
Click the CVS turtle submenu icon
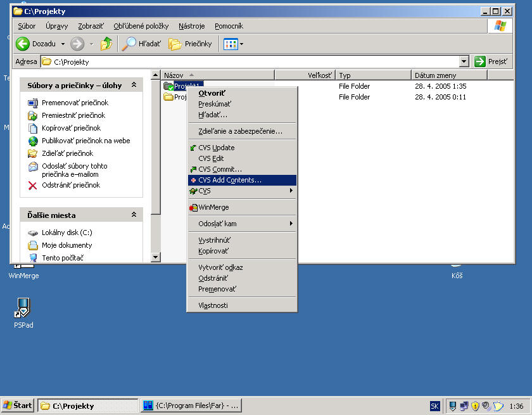tap(193, 191)
